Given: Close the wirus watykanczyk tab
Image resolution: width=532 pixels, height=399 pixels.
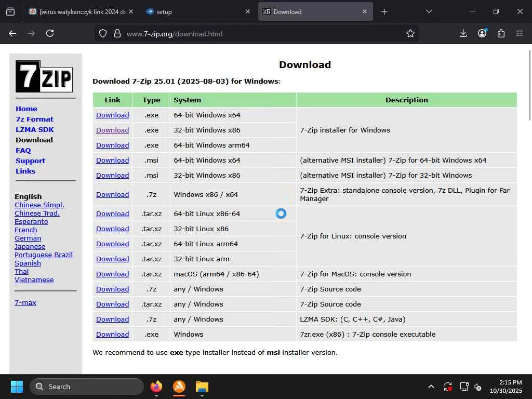Looking at the screenshot, I should 131,11.
